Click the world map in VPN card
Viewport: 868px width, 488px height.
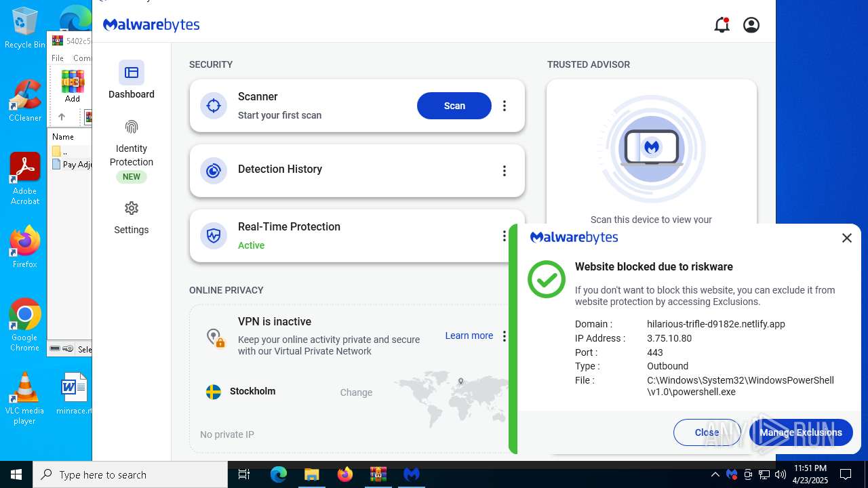point(451,399)
